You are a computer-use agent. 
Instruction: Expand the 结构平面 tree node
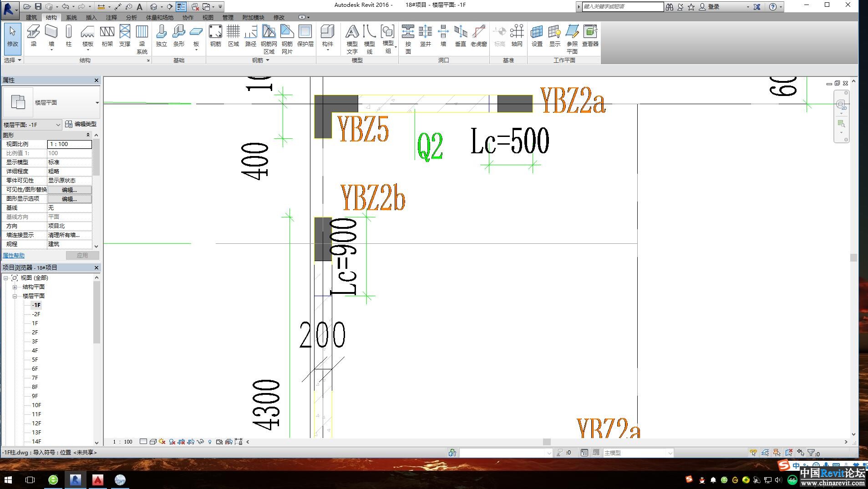(x=15, y=287)
